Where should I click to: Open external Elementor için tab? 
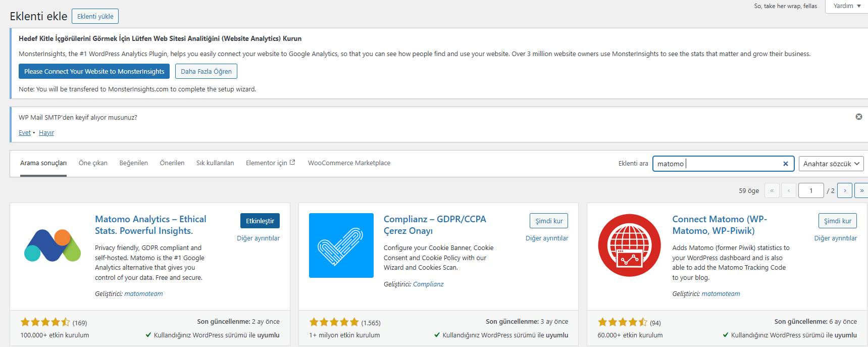click(270, 163)
